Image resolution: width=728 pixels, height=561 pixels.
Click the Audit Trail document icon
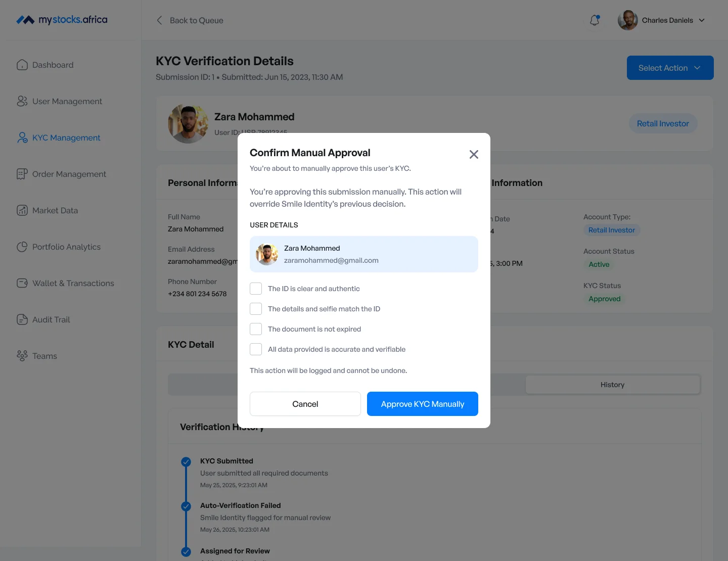[22, 319]
